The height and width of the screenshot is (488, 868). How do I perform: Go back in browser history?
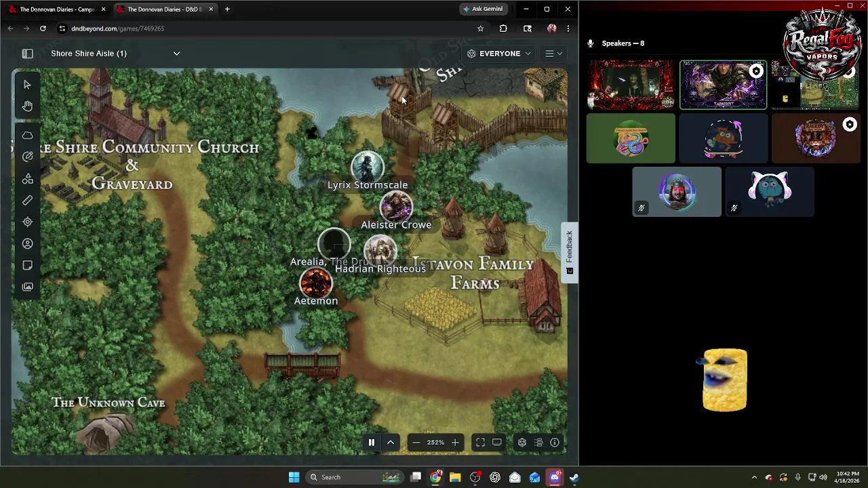click(x=10, y=28)
